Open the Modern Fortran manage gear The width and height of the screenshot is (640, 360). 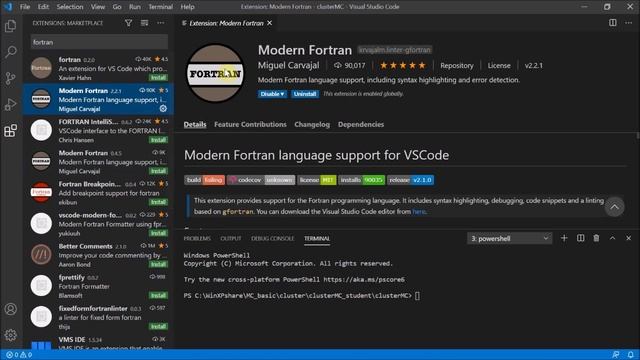click(x=163, y=109)
